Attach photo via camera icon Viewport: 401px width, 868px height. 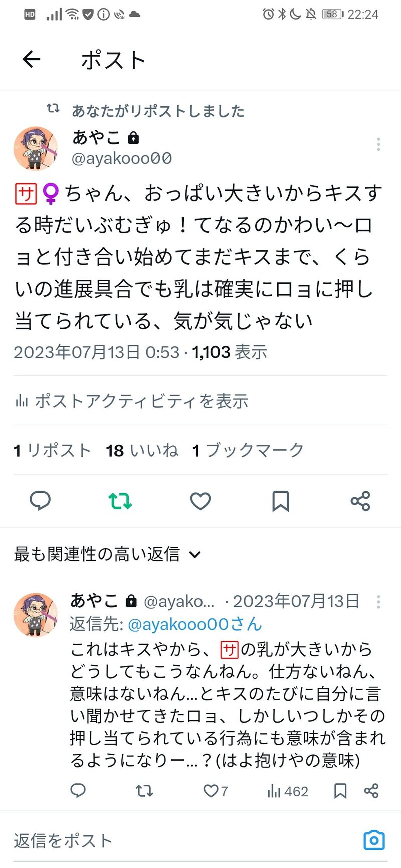pos(374,840)
